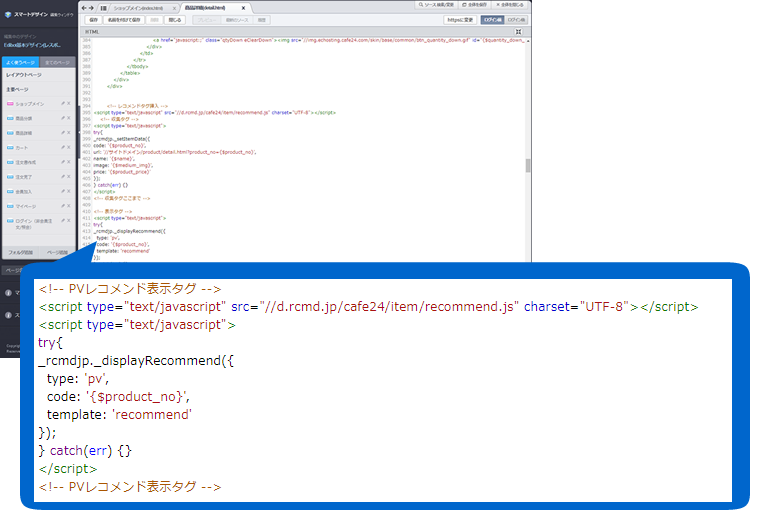Click the pencil icon on the 商品分類 row

click(x=63, y=118)
